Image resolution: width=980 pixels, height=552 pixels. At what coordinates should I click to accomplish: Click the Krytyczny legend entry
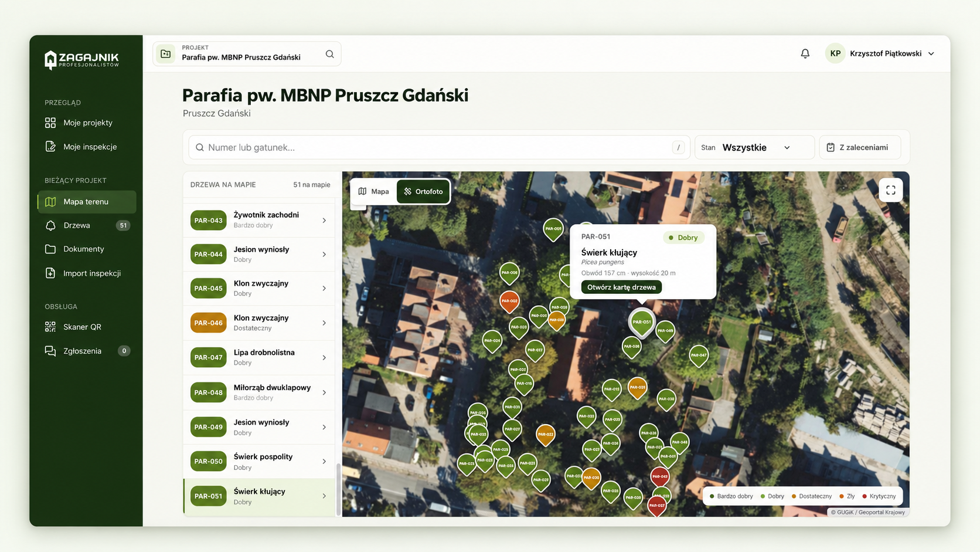pyautogui.click(x=879, y=496)
